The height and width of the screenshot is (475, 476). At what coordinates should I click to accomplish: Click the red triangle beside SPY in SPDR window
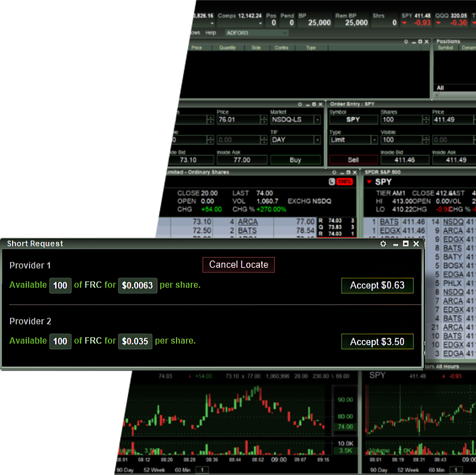(369, 182)
